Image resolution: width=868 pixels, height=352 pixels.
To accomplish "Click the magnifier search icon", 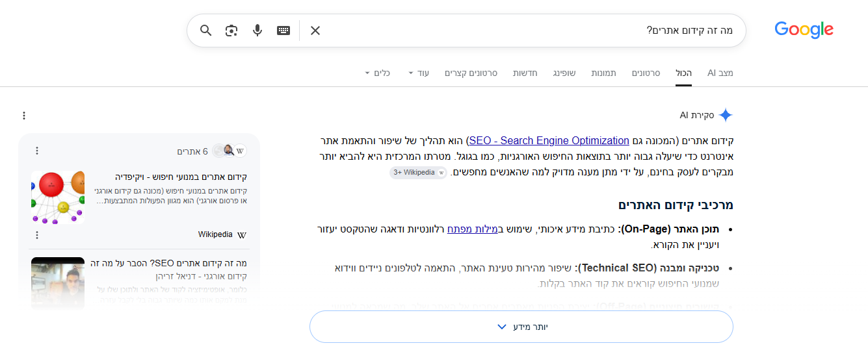I will tap(205, 31).
